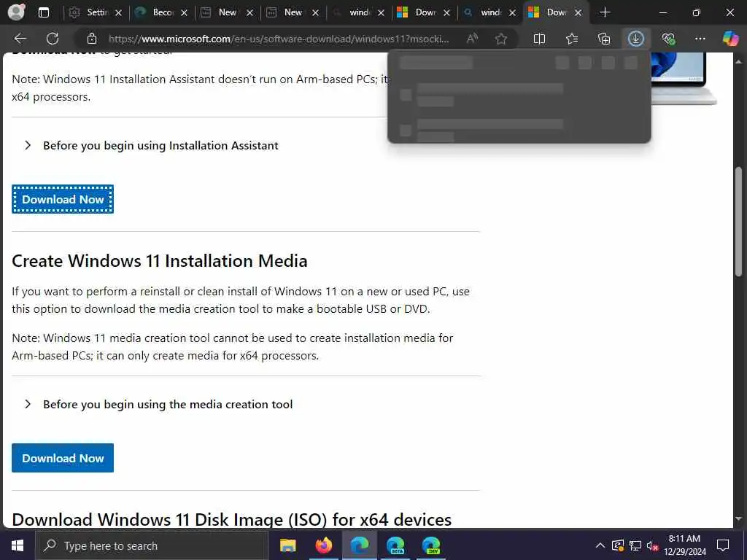This screenshot has height=560, width=747.
Task: Open Copilot sidebar icon
Action: point(730,39)
